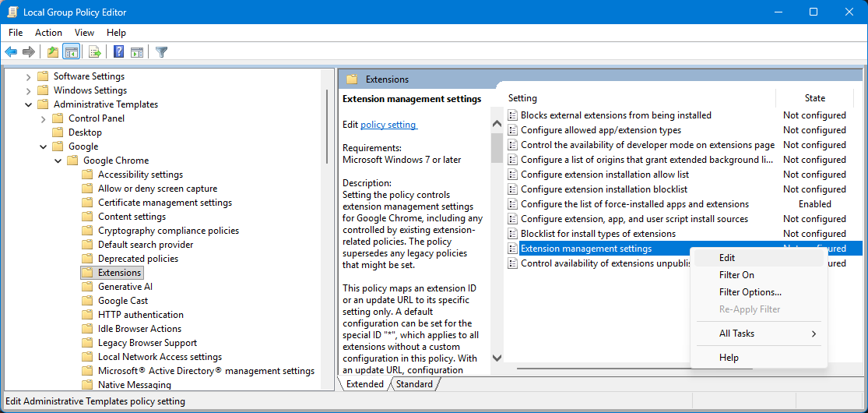Collapse the Administrative Templates tree node
This screenshot has height=413, width=868.
point(28,104)
